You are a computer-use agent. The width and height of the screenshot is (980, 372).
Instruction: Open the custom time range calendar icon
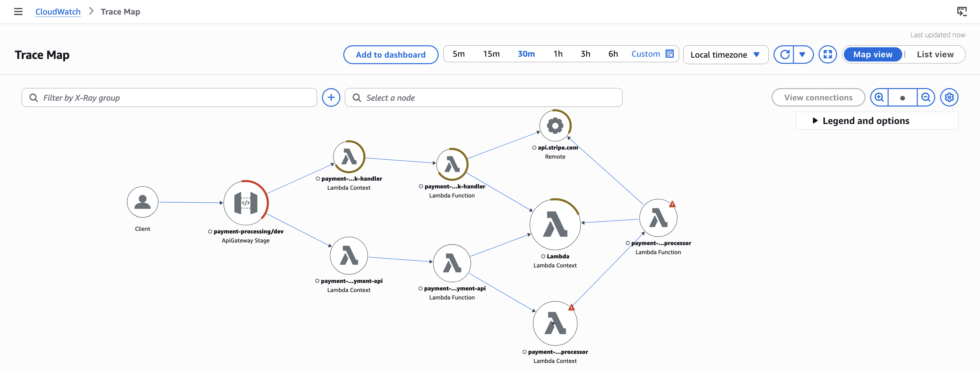tap(669, 53)
